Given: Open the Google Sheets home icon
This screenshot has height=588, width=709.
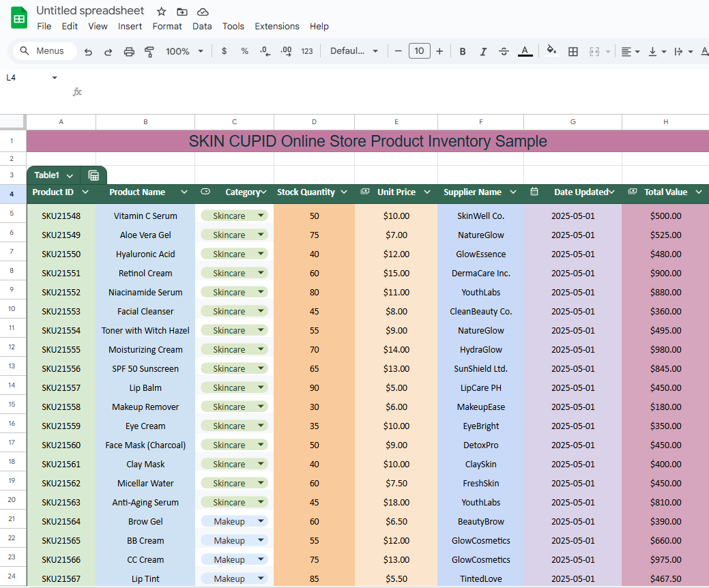Looking at the screenshot, I should pos(19,18).
